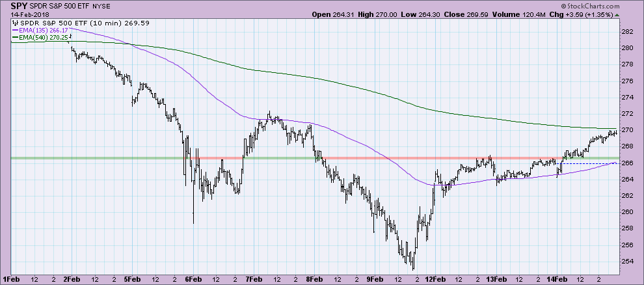Click the price bar icon in legend

[16, 23]
